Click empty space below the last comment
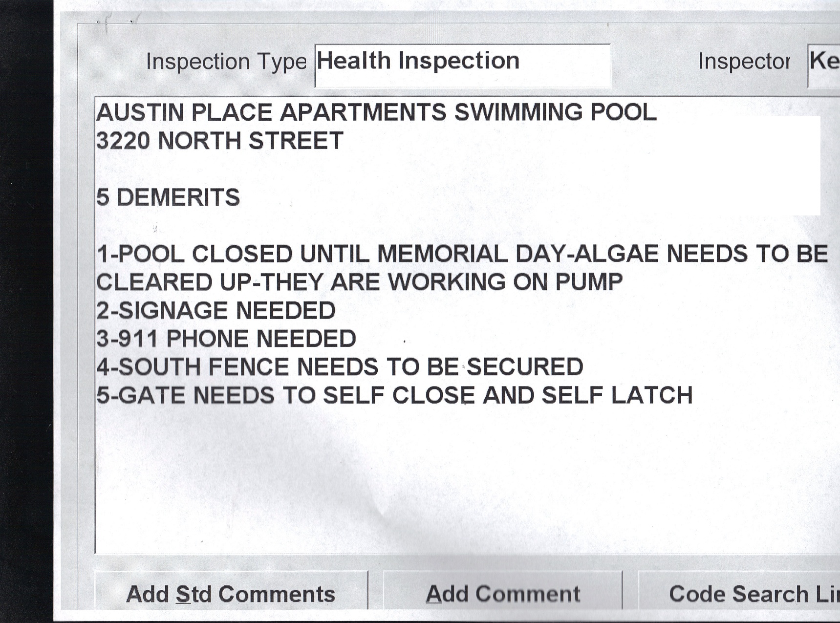The width and height of the screenshot is (840, 623). (x=440, y=479)
